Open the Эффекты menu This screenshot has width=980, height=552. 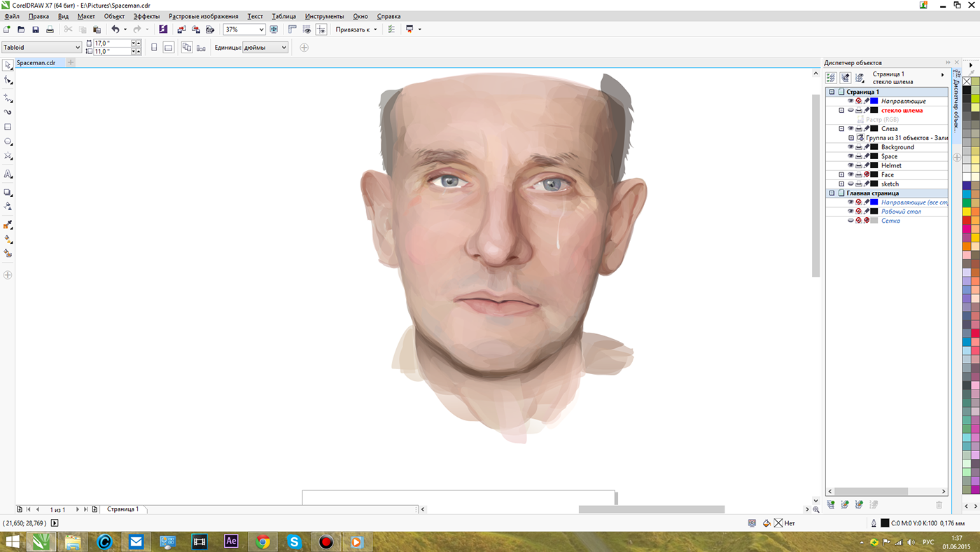point(146,16)
